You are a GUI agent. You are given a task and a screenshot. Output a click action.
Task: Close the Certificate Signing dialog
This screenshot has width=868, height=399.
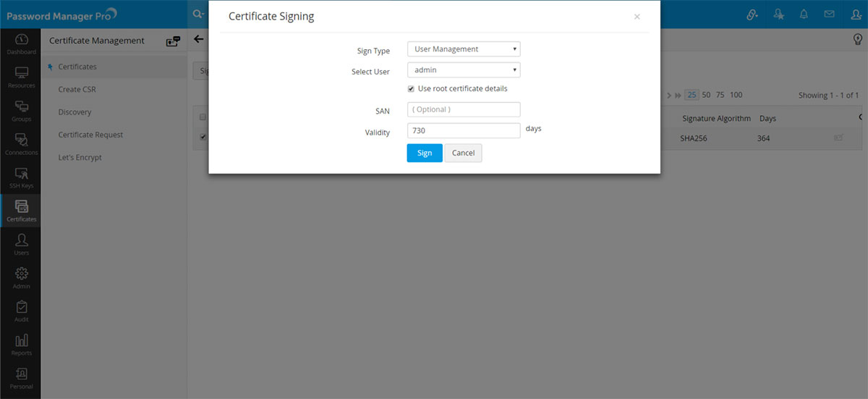[637, 17]
